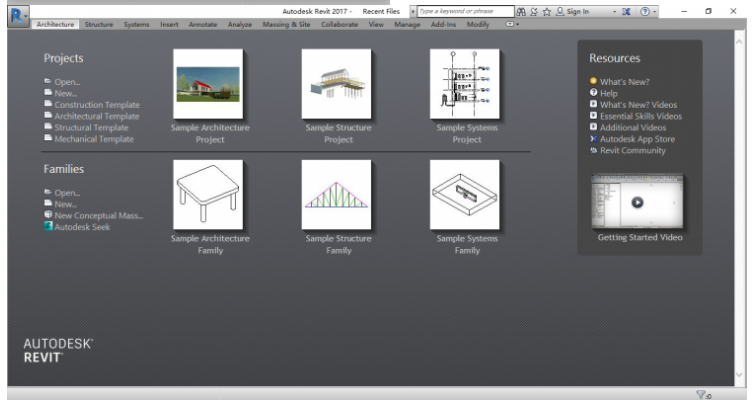Viewport: 756px width, 404px height.
Task: Open the Insert tab
Action: coord(169,24)
